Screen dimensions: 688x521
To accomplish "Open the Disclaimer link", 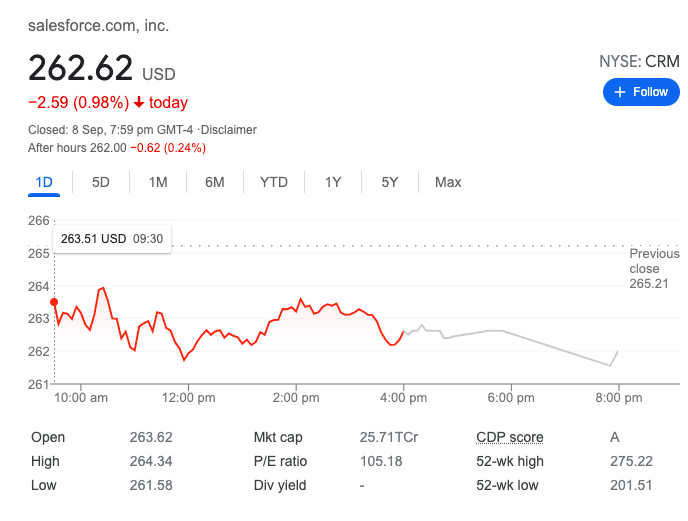I will [x=229, y=130].
